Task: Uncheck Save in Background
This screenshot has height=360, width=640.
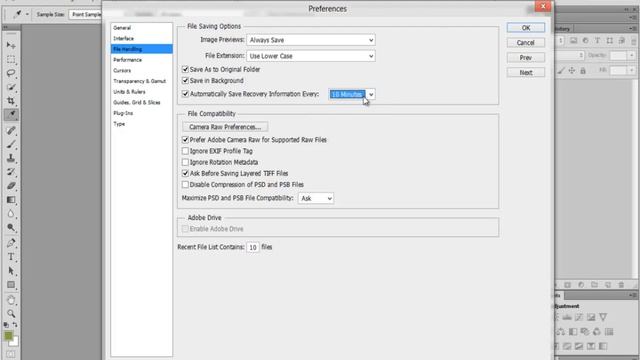Action: pos(185,80)
